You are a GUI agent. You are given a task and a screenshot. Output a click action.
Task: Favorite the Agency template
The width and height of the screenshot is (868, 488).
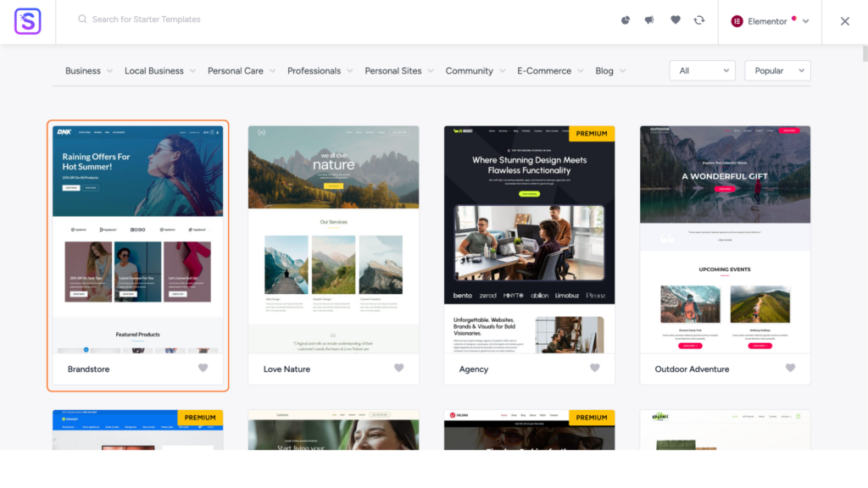coord(594,369)
